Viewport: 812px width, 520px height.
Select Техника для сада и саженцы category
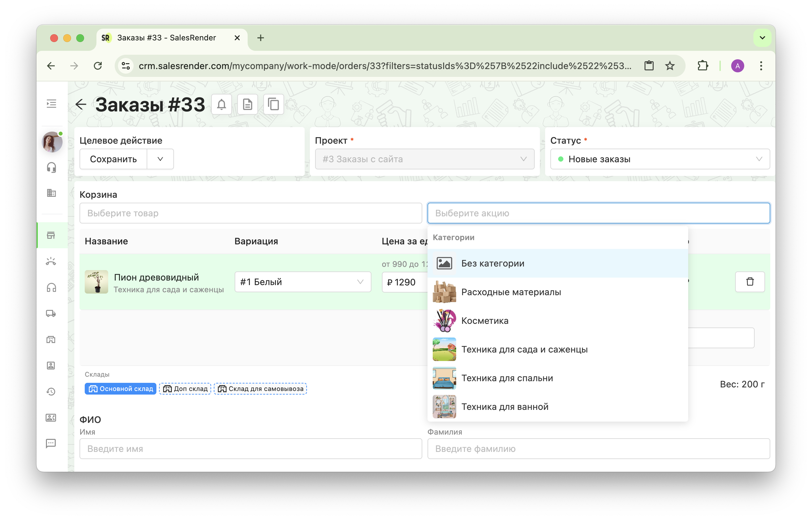(x=558, y=350)
